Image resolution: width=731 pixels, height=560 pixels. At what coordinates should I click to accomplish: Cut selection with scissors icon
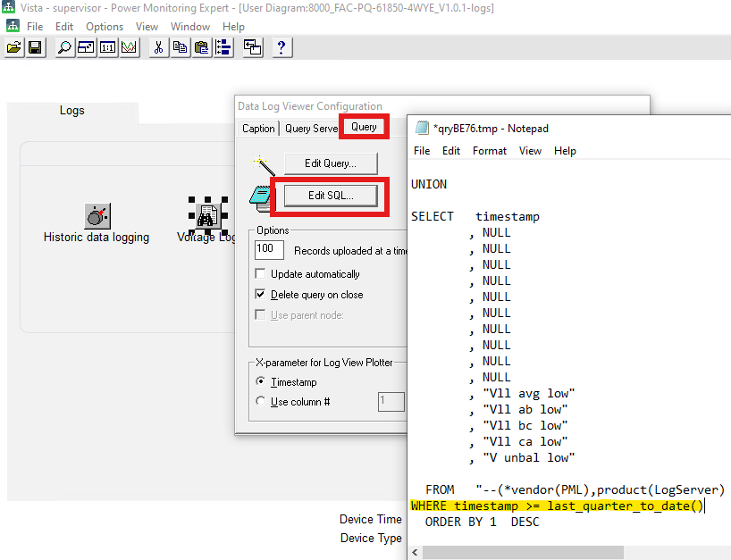(158, 47)
